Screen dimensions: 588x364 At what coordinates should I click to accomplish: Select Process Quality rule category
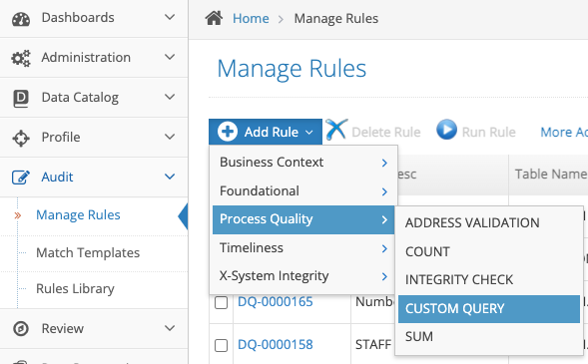(303, 219)
